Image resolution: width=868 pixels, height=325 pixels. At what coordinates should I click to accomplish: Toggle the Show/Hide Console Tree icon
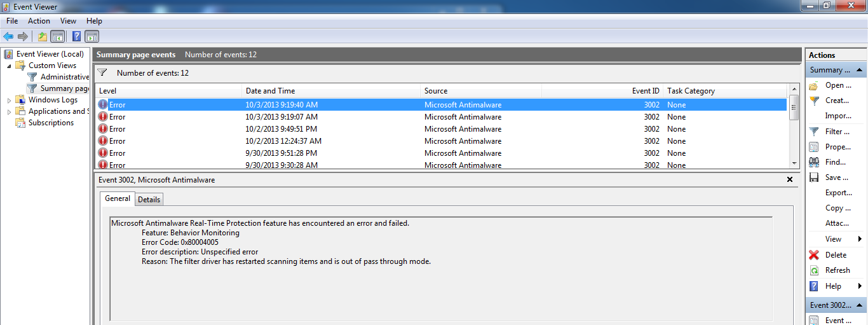57,36
